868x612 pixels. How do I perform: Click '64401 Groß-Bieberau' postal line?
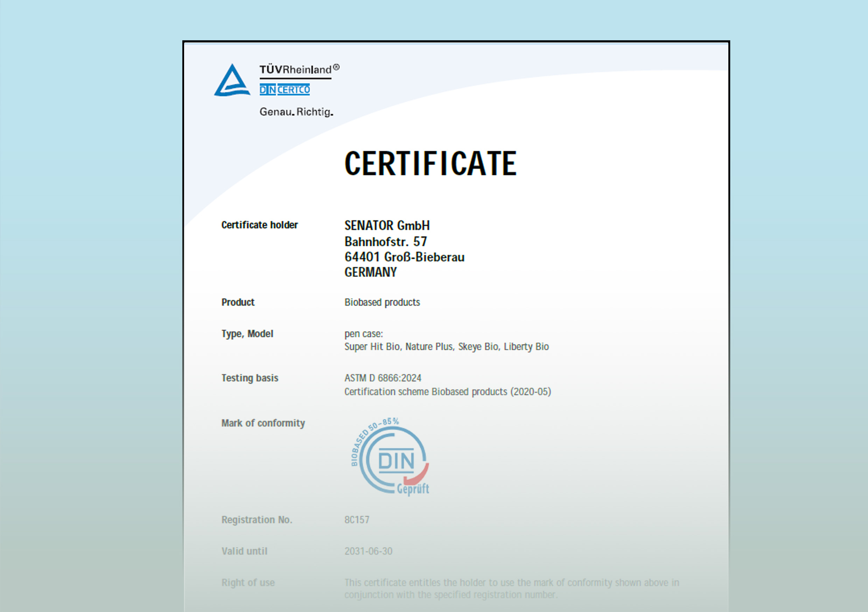(x=404, y=257)
